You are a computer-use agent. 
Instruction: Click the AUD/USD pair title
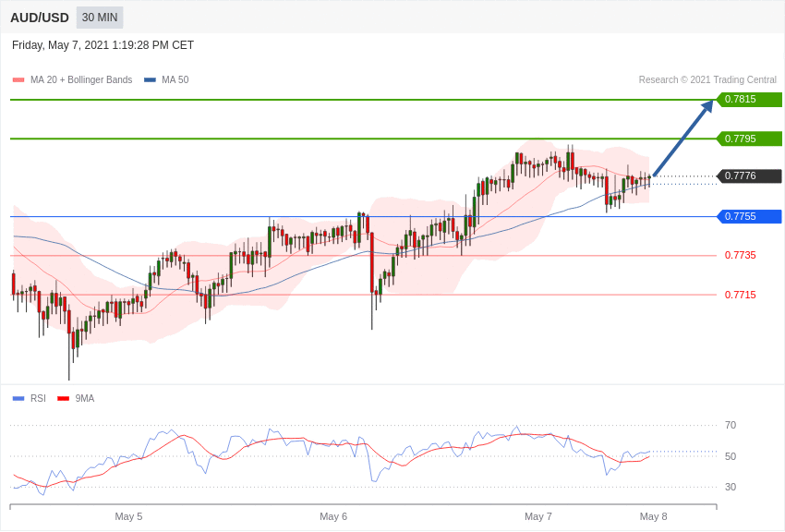40,18
